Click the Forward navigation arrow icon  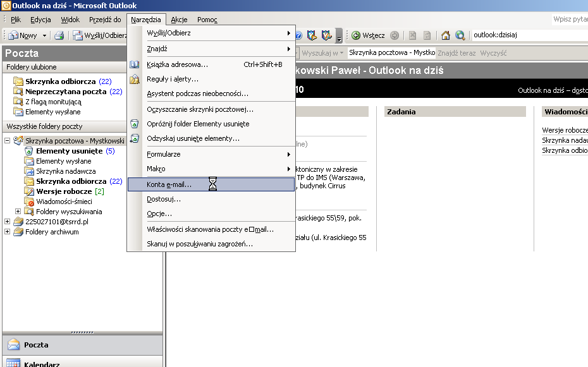click(x=394, y=35)
